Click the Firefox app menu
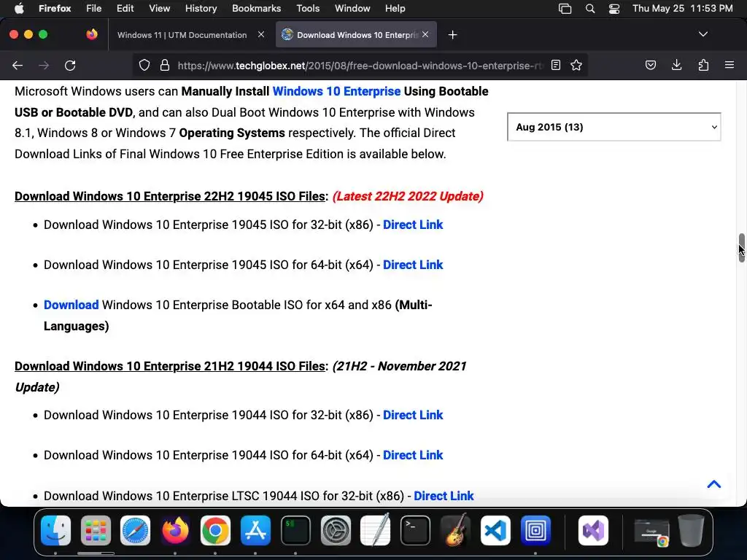Viewport: 747px width, 560px height. (x=55, y=9)
